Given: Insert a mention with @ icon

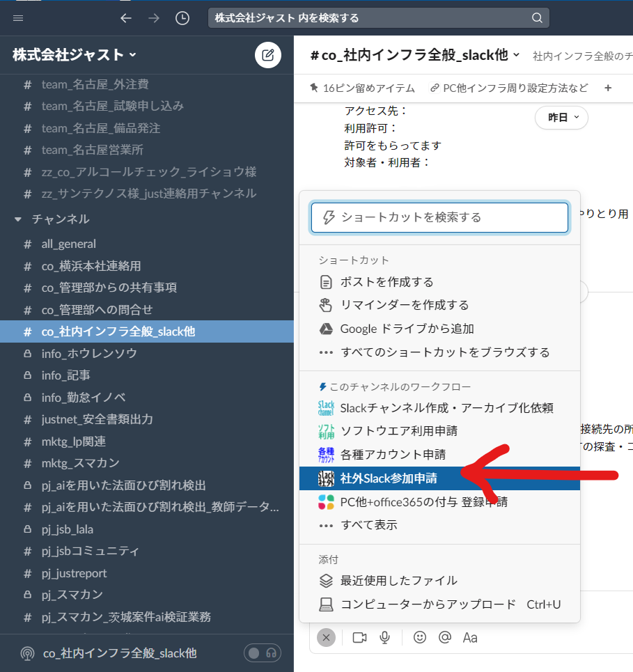Looking at the screenshot, I should click(445, 638).
